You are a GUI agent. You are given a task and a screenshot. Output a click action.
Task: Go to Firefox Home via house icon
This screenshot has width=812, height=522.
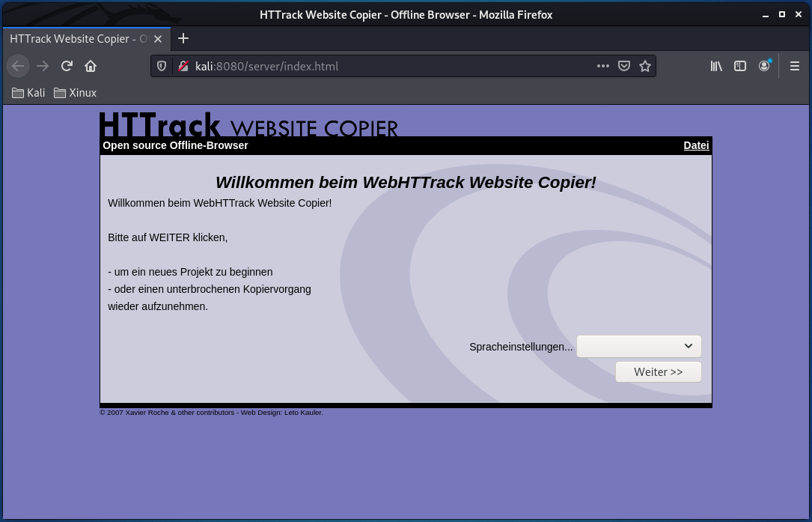(91, 66)
